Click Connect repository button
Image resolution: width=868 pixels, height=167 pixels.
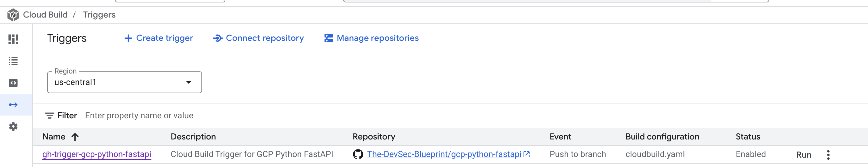coord(259,38)
